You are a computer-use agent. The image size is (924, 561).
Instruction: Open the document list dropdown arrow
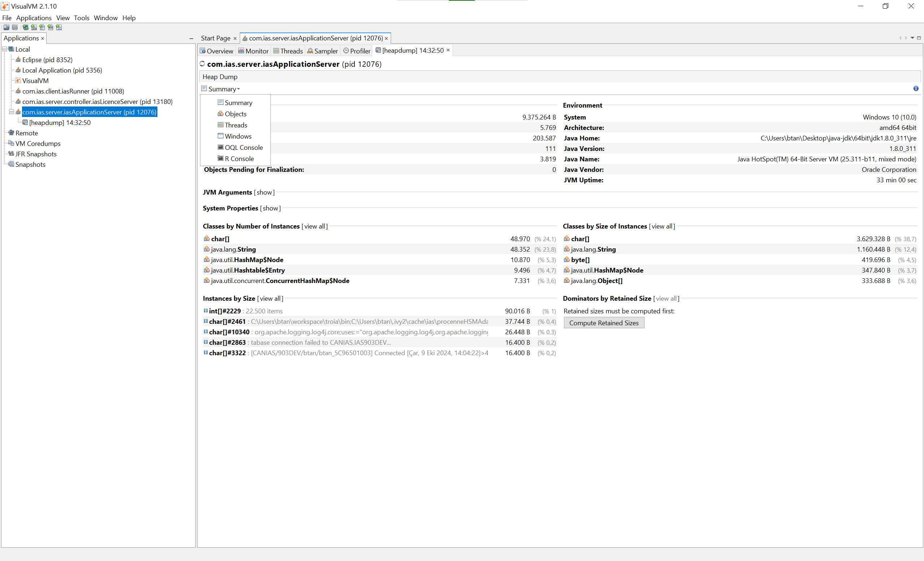coord(912,38)
